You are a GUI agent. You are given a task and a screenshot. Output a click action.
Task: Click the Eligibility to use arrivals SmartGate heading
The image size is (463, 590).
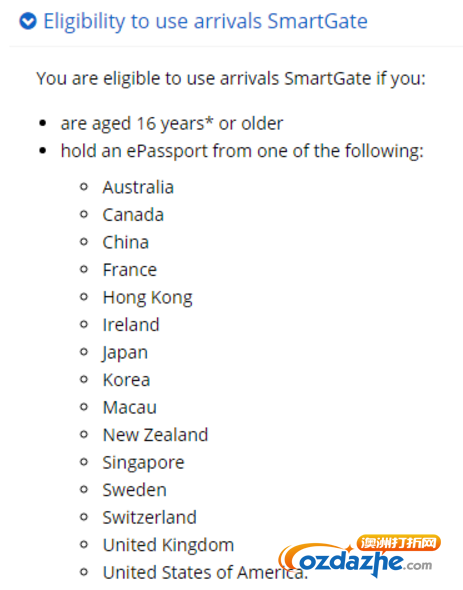(205, 21)
